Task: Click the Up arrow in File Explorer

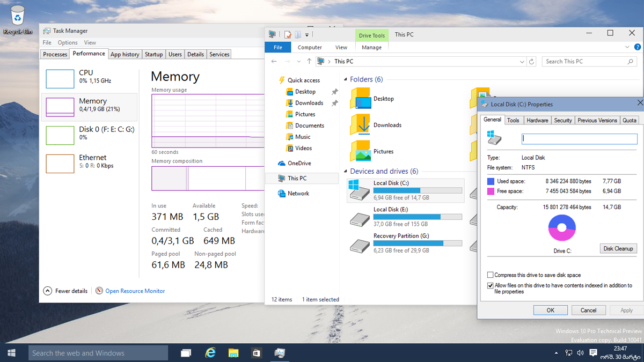Action: [x=308, y=62]
